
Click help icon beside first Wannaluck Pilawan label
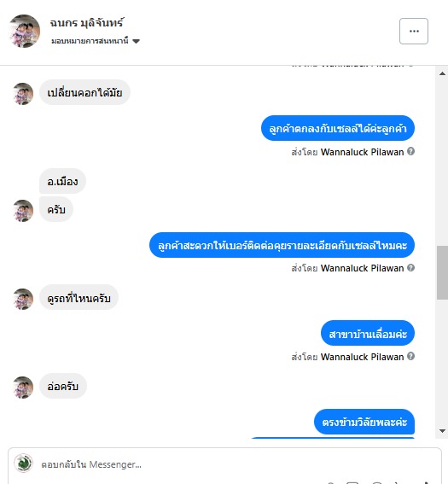pyautogui.click(x=410, y=151)
